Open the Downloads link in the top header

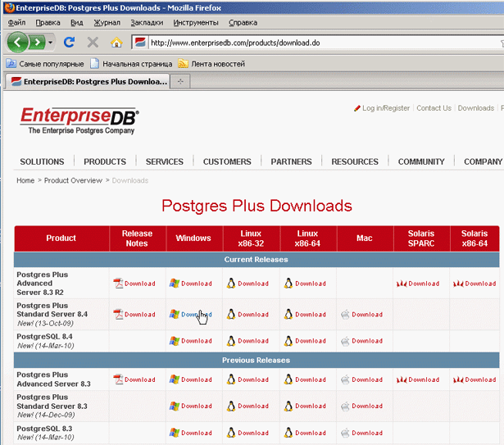[x=475, y=108]
